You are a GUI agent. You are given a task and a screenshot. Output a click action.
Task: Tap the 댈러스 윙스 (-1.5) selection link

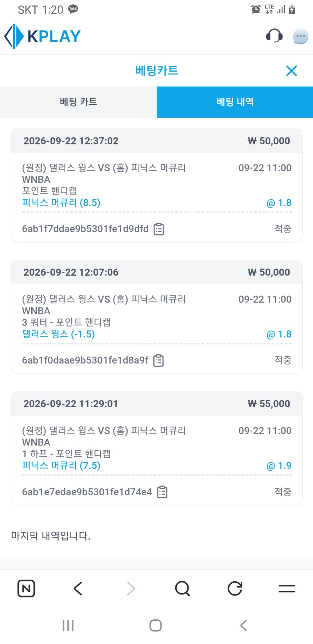pos(58,334)
